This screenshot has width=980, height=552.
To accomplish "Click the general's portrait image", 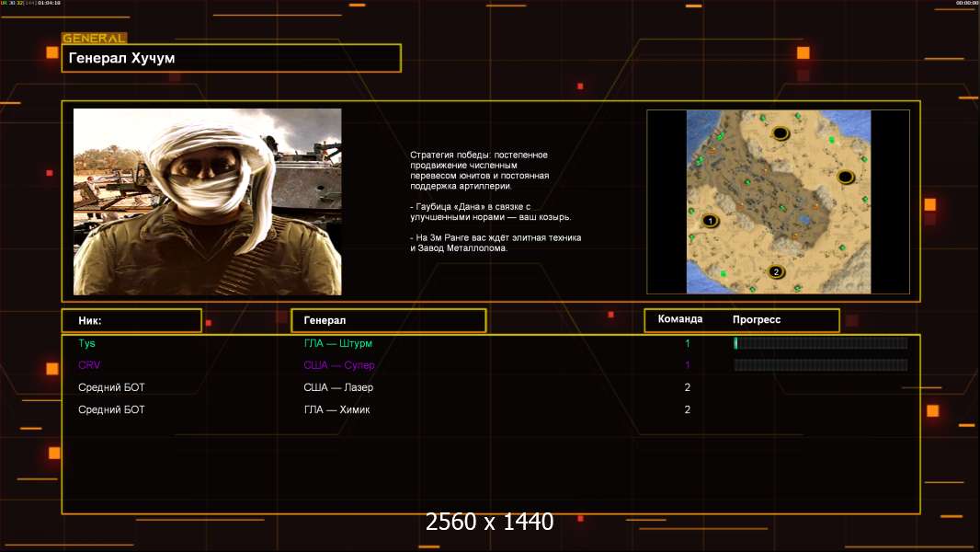I will [207, 201].
